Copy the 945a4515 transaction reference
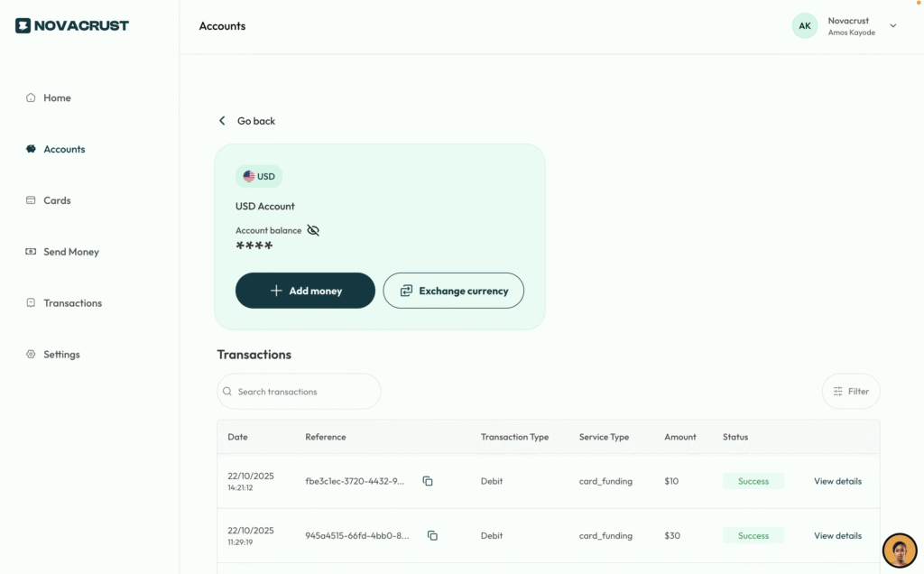Viewport: 924px width, 574px height. (432, 535)
